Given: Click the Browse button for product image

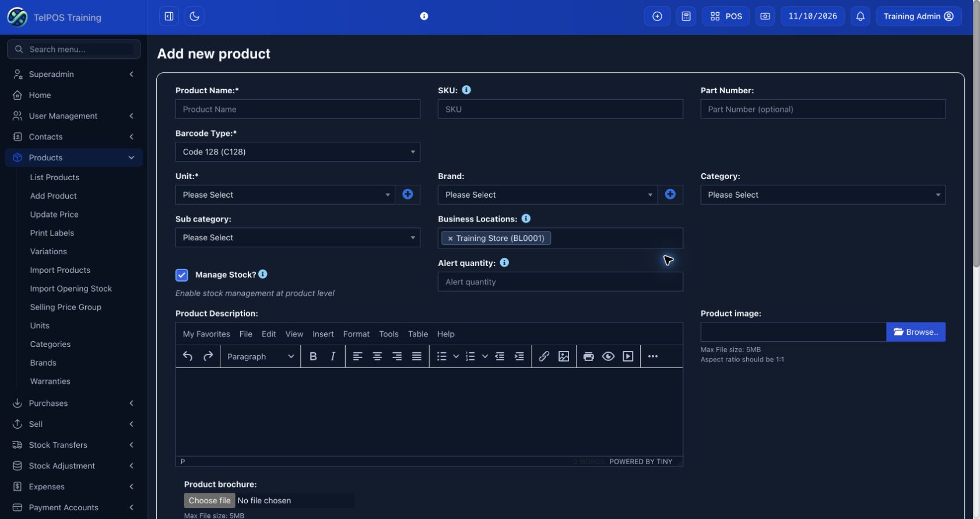Looking at the screenshot, I should pyautogui.click(x=916, y=332).
